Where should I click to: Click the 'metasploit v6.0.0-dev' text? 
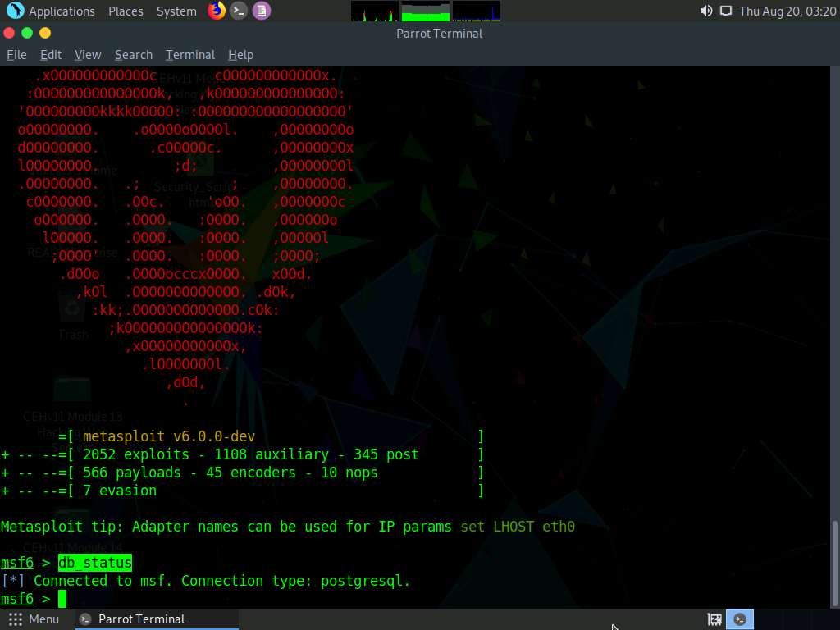[169, 436]
